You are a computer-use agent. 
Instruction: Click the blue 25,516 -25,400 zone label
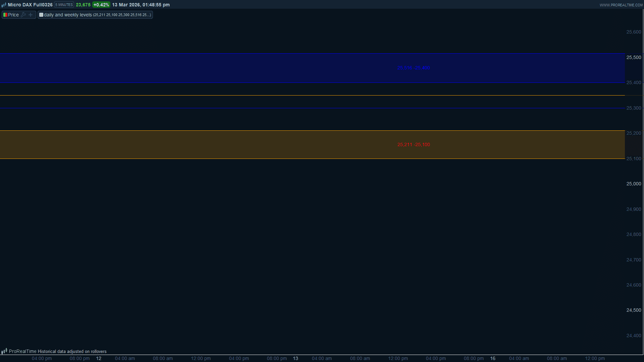coord(413,68)
